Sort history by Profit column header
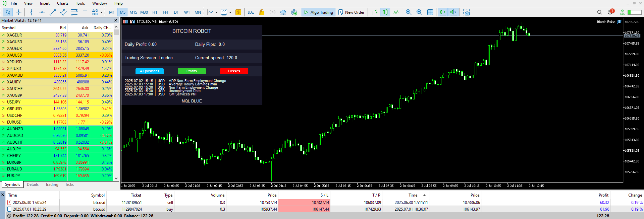This screenshot has height=219, width=644. click(x=603, y=195)
